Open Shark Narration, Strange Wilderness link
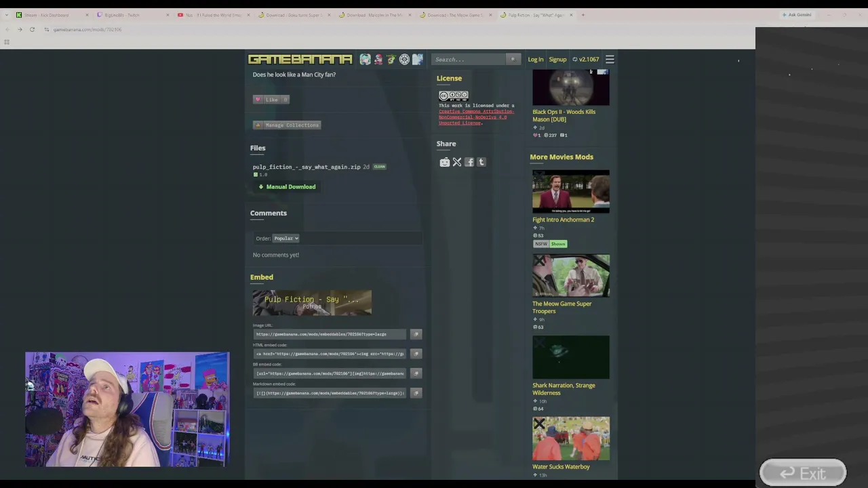The image size is (868, 488). (564, 389)
